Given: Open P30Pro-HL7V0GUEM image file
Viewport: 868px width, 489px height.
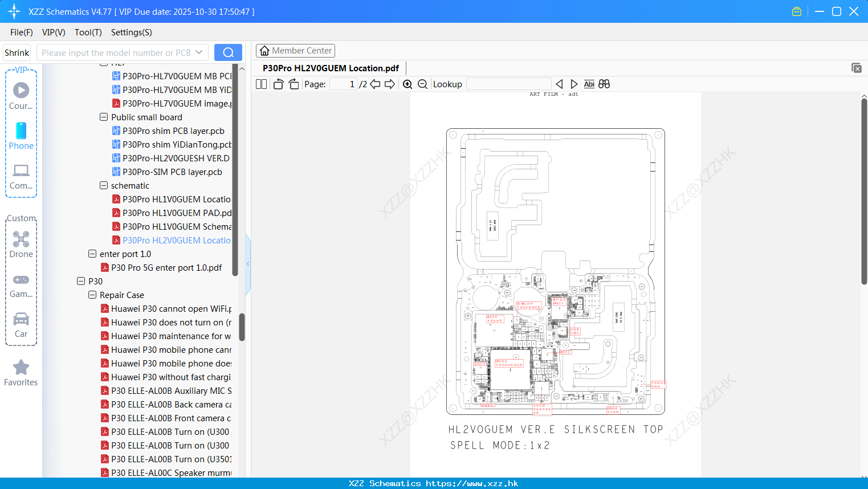Looking at the screenshot, I should click(172, 103).
